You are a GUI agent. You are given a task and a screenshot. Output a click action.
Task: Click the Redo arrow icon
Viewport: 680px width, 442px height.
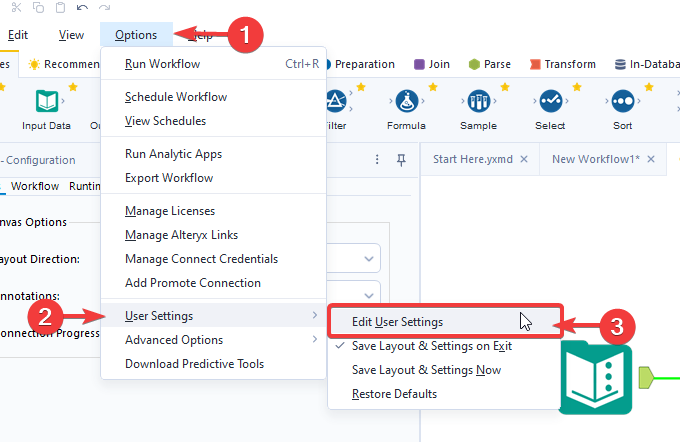(104, 7)
